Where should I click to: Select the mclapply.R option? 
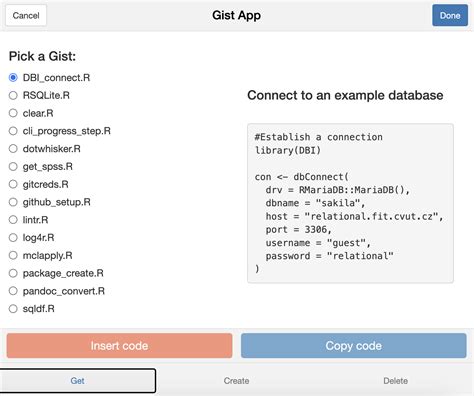[x=13, y=255]
